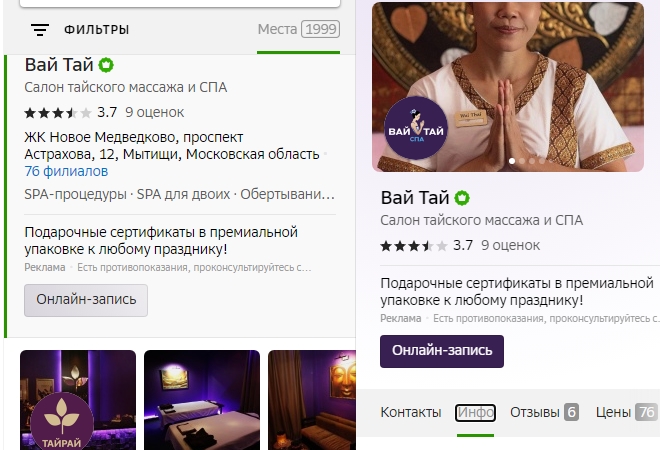660x450 pixels.
Task: Open the Отзывы tab
Action: (544, 412)
